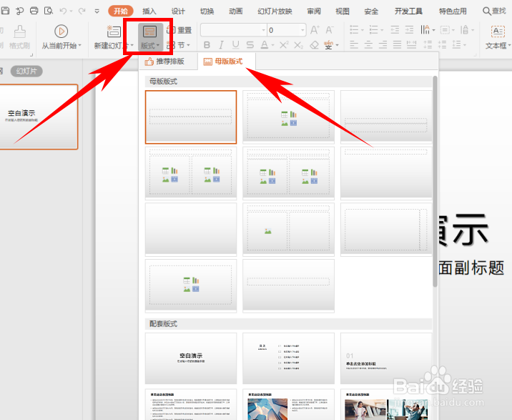This screenshot has height=420, width=512.
Task: Click the decrease indent icon
Action: tap(395, 30)
